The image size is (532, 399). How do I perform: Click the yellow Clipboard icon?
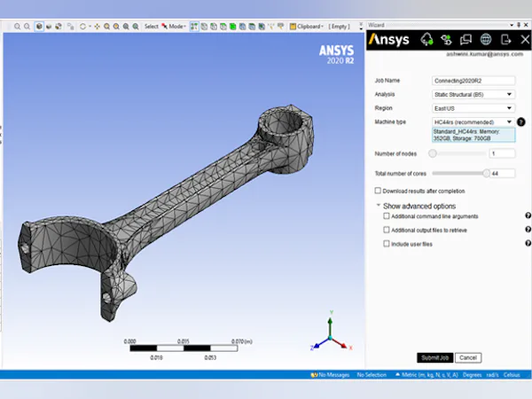click(x=293, y=27)
